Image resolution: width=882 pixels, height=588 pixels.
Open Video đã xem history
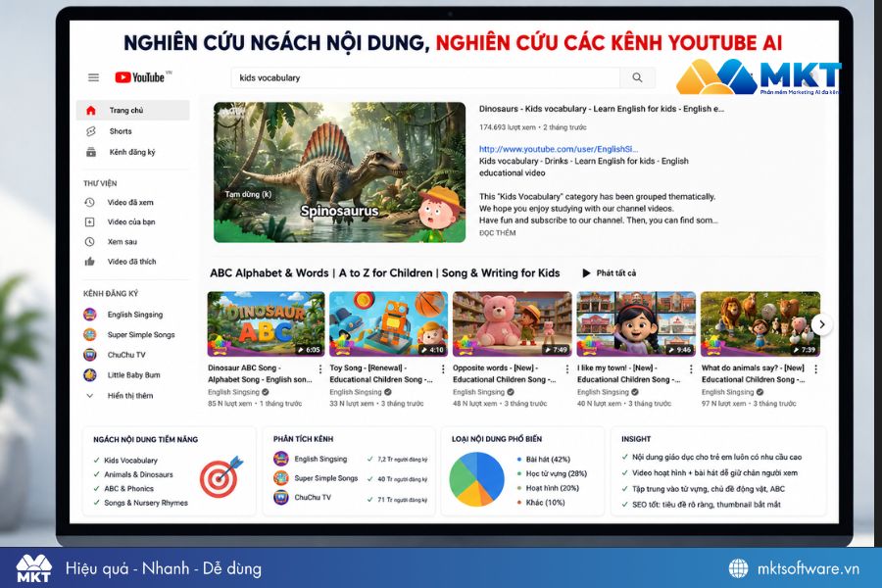click(132, 202)
